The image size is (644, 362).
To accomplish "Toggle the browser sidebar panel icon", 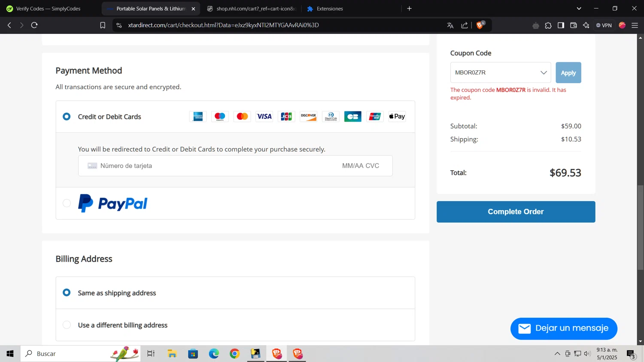I will (x=561, y=25).
